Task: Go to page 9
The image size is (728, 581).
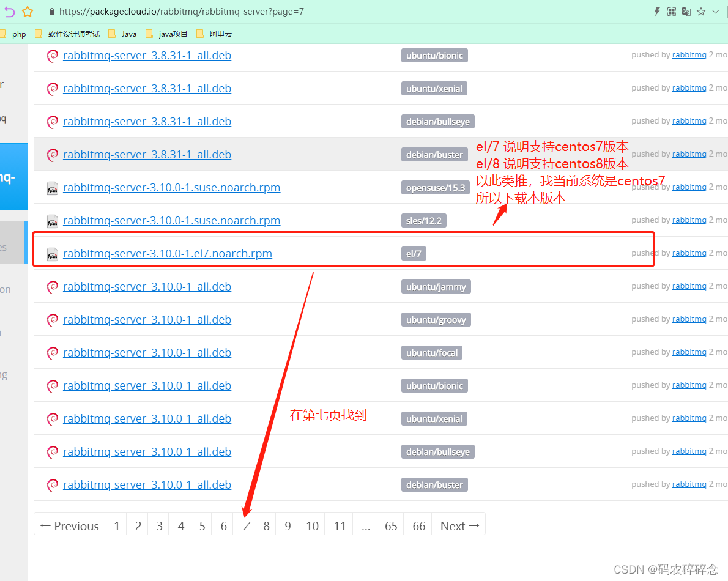Action: point(288,526)
